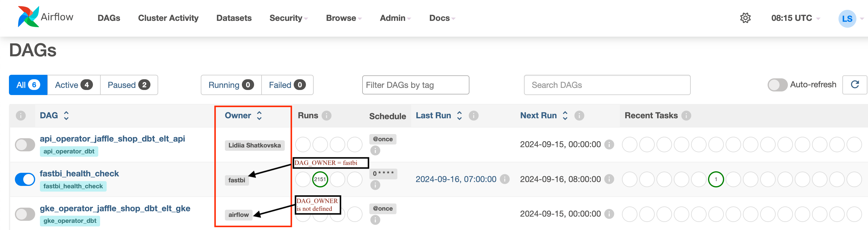868x230 pixels.
Task: Click next run info icon for api_operator_jaffle_shop_dbt_elt_api
Action: point(609,144)
